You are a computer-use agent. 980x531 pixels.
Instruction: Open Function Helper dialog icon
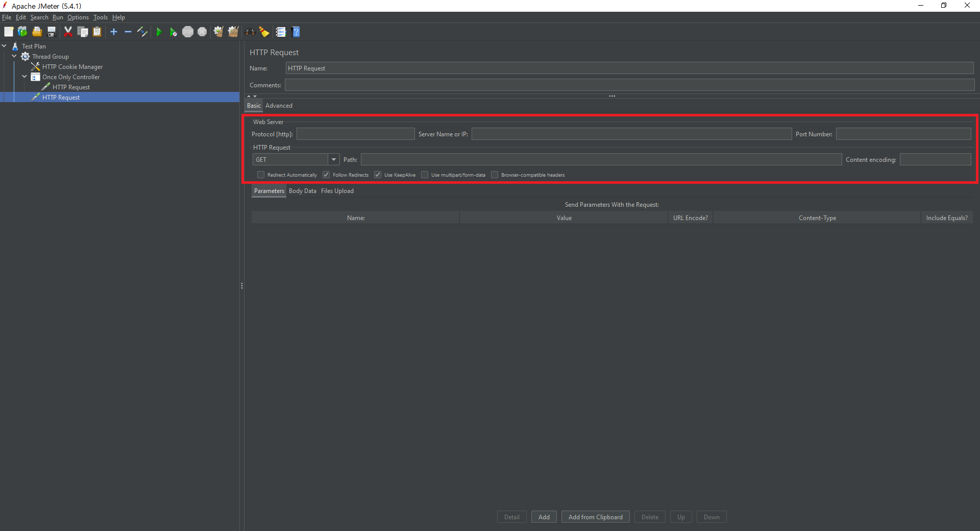click(x=281, y=32)
